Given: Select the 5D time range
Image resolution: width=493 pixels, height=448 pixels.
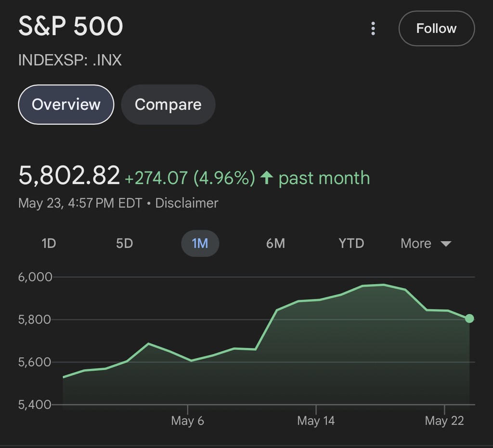Looking at the screenshot, I should coord(125,243).
